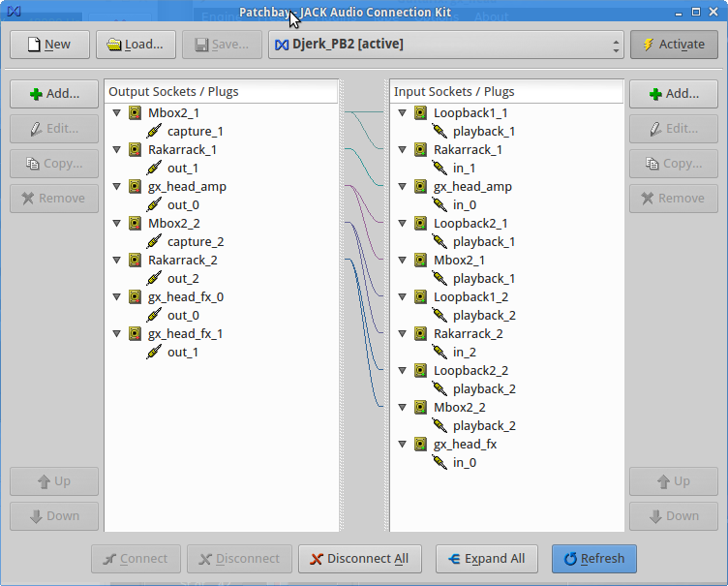Collapse output socket gx_head_amp
This screenshot has width=728, height=586.
(x=117, y=186)
